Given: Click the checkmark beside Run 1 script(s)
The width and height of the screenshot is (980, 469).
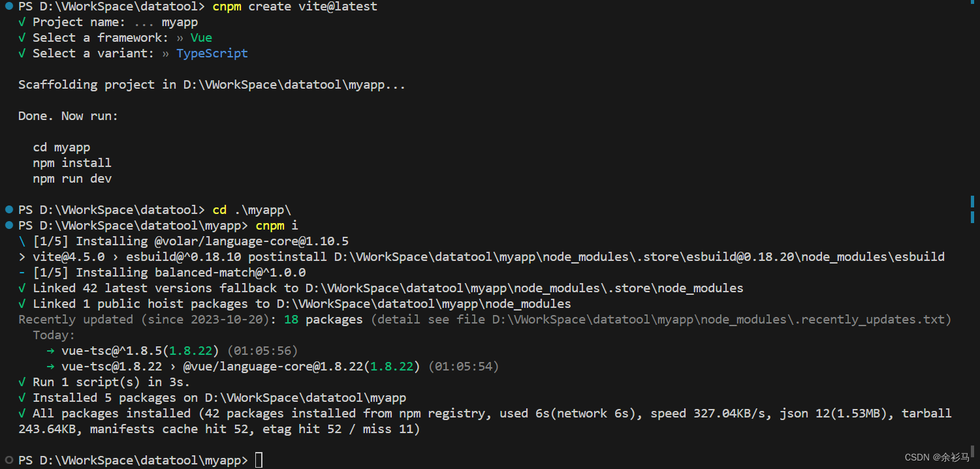Looking at the screenshot, I should click(22, 382).
